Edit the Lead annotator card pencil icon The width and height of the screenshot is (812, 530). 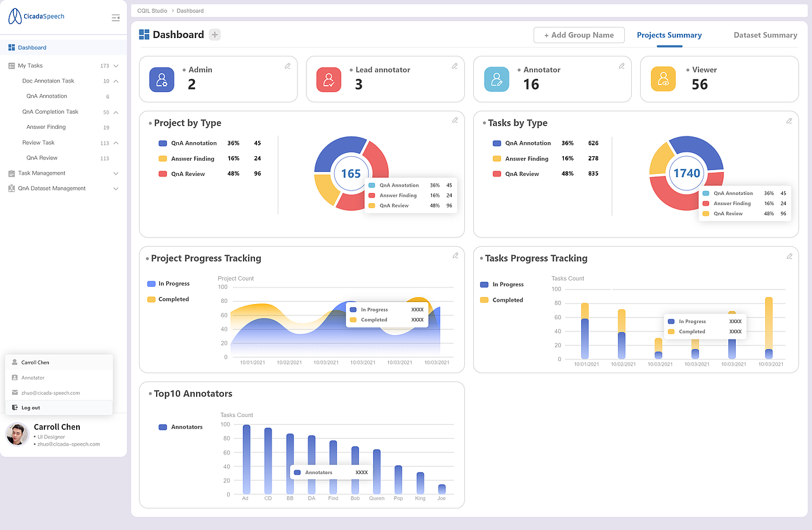point(454,65)
